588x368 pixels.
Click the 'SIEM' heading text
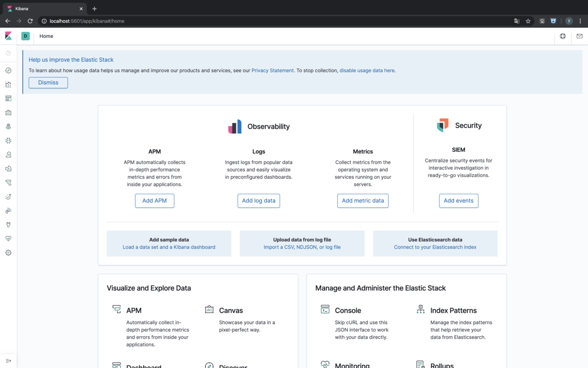(459, 150)
